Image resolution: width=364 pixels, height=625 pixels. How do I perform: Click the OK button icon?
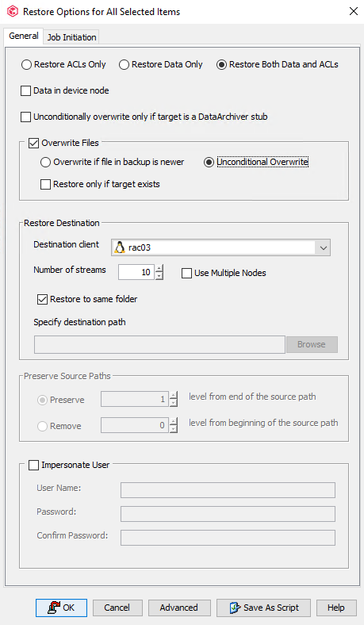click(54, 608)
